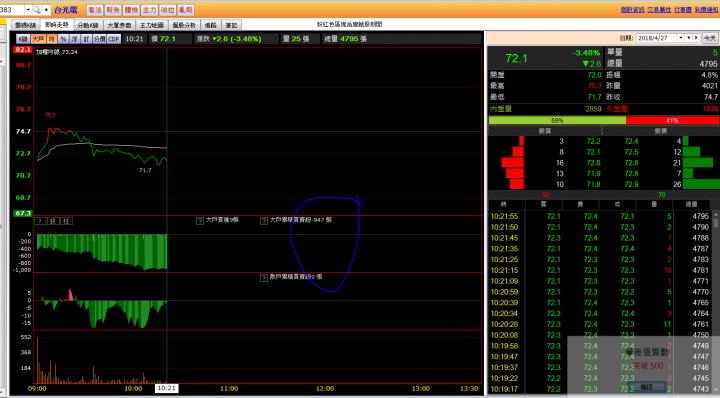This screenshot has width=720, height=398.
Task: Click the green inner-volume 59% bar
Action: pos(557,120)
